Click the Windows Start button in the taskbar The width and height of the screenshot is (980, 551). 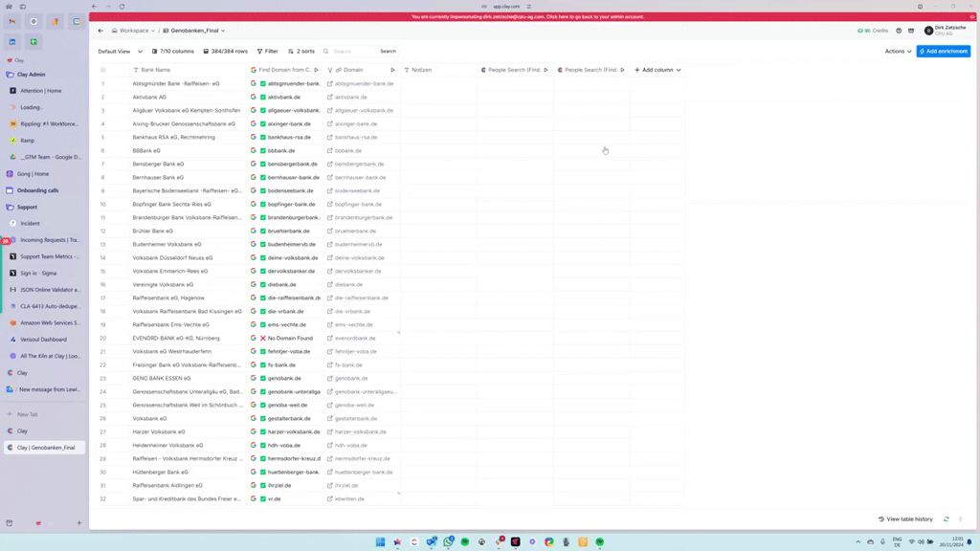(380, 542)
